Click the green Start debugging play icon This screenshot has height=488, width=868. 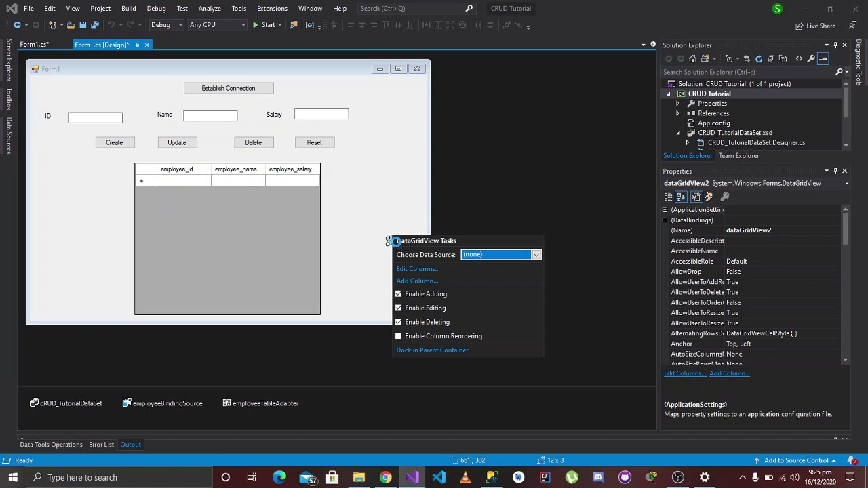tap(255, 25)
